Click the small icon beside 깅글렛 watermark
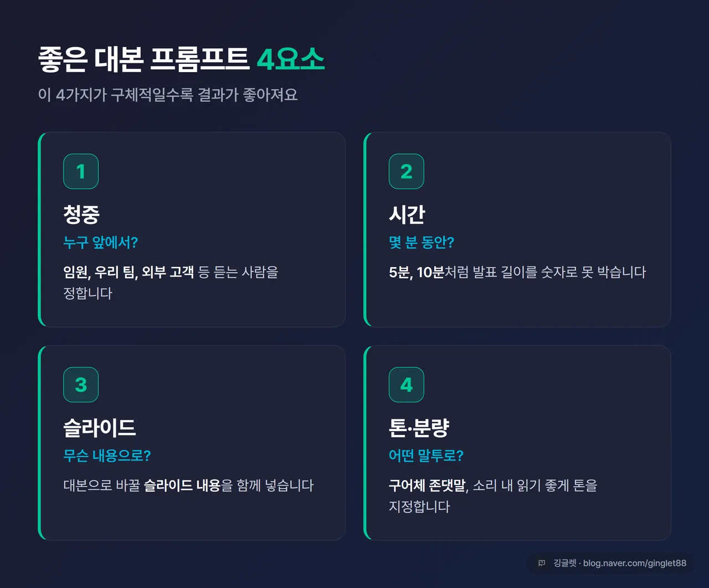 pos(542,563)
